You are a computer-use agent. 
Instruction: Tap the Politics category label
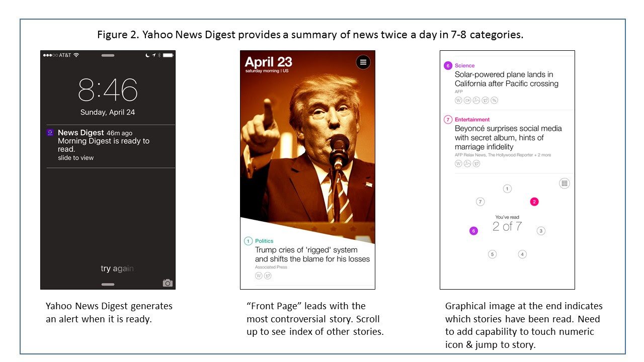pyautogui.click(x=264, y=241)
